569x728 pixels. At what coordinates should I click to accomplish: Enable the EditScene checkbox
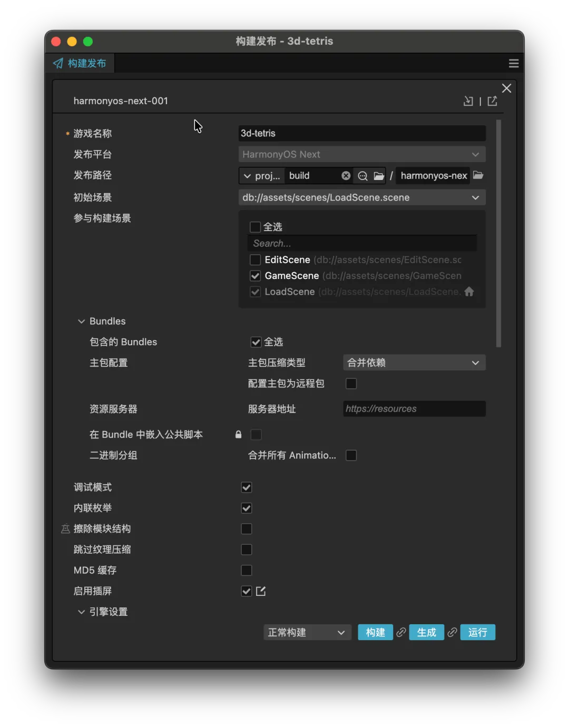click(x=256, y=260)
